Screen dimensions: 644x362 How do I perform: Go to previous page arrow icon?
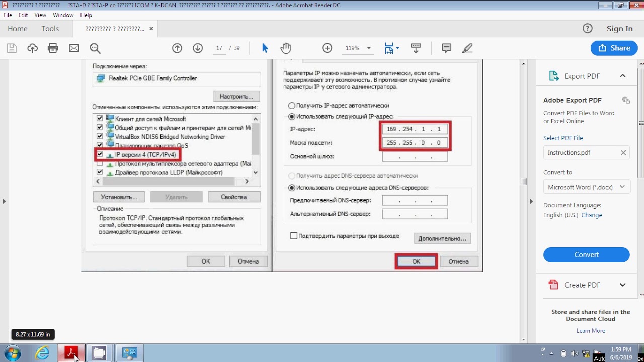177,48
